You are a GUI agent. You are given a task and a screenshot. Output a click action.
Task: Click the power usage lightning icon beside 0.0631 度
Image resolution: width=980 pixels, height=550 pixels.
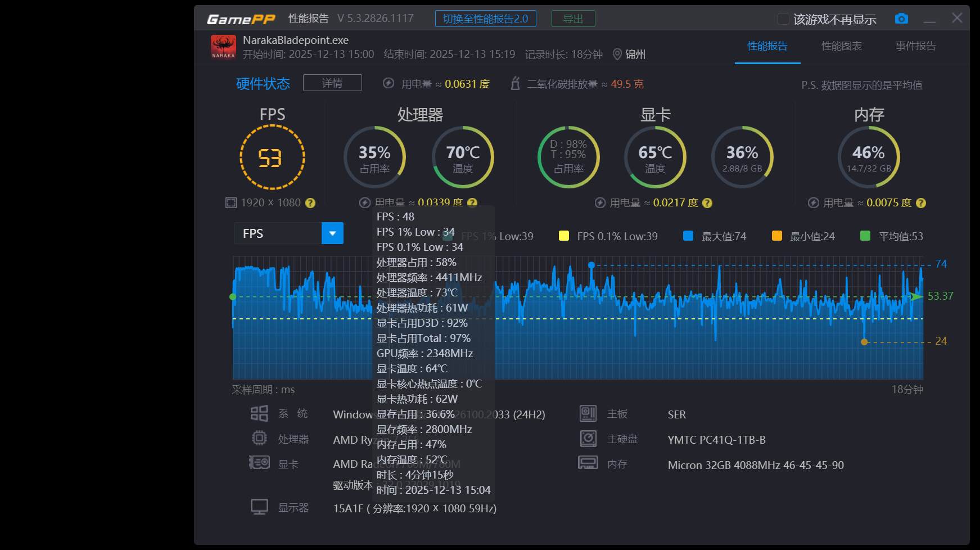click(x=388, y=83)
